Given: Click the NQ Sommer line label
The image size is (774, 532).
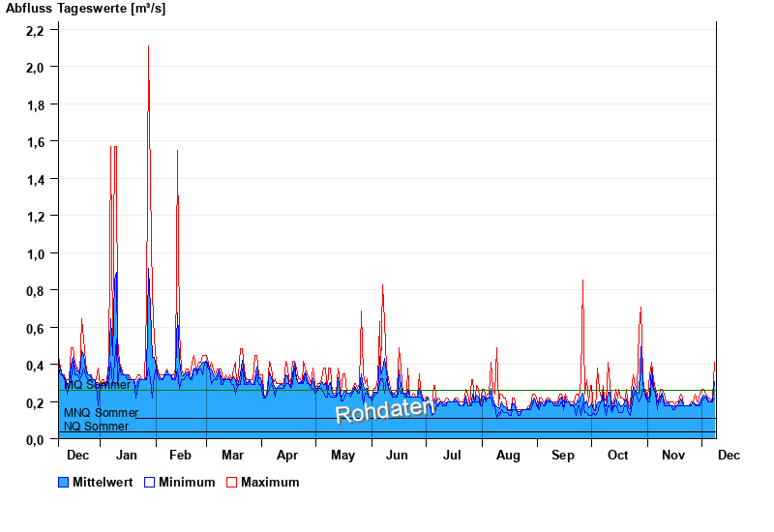Looking at the screenshot, I should pyautogui.click(x=96, y=427).
